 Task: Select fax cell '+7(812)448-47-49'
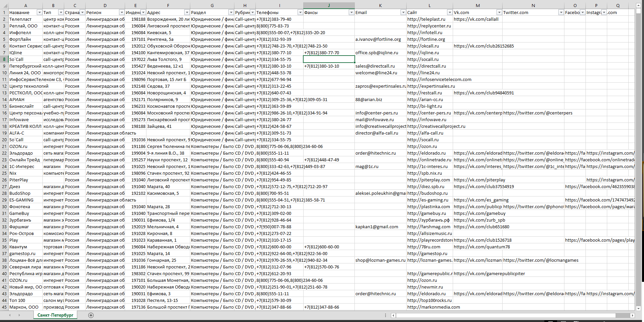[x=329, y=160]
